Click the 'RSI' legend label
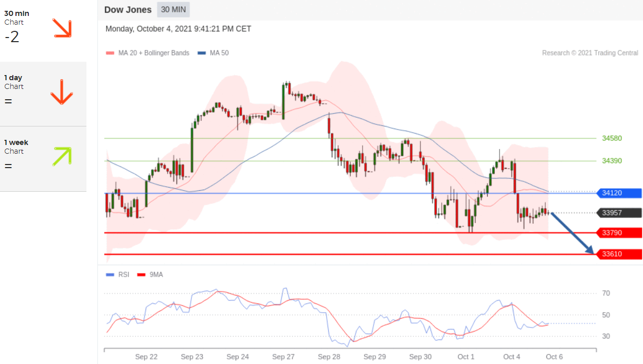This screenshot has width=643, height=364. (x=124, y=275)
